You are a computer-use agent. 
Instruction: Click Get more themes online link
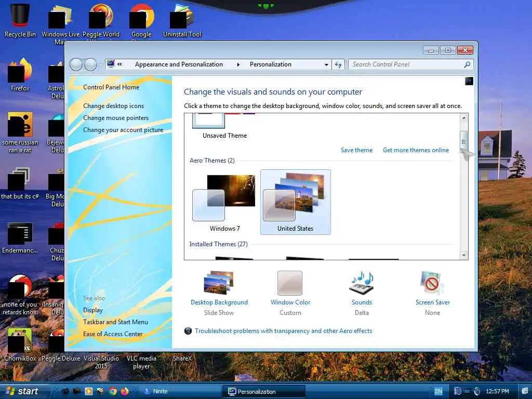pyautogui.click(x=416, y=150)
